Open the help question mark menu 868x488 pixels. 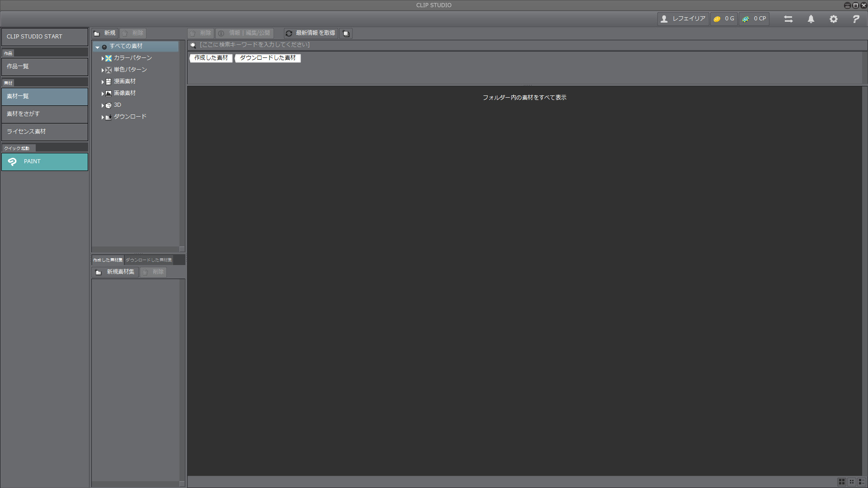pos(856,19)
